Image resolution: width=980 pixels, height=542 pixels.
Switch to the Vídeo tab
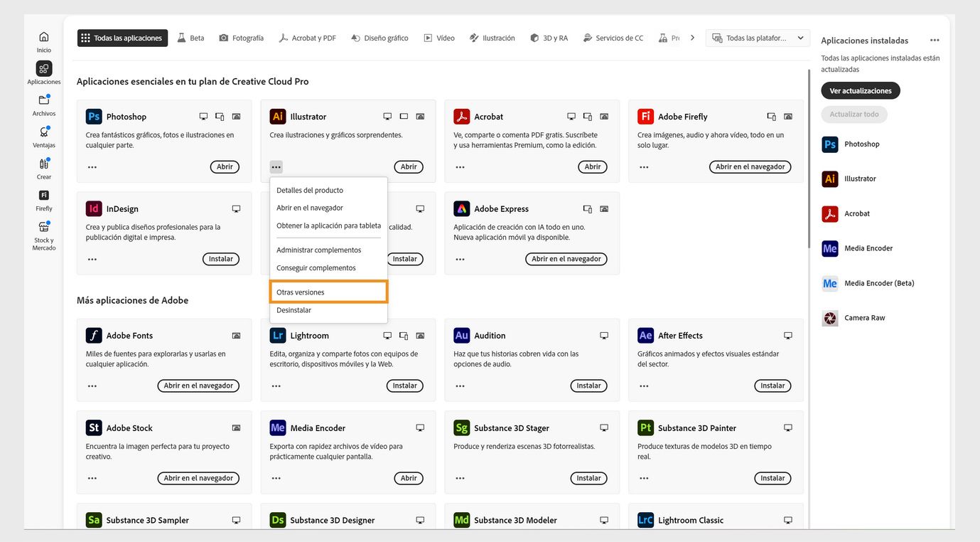(439, 38)
